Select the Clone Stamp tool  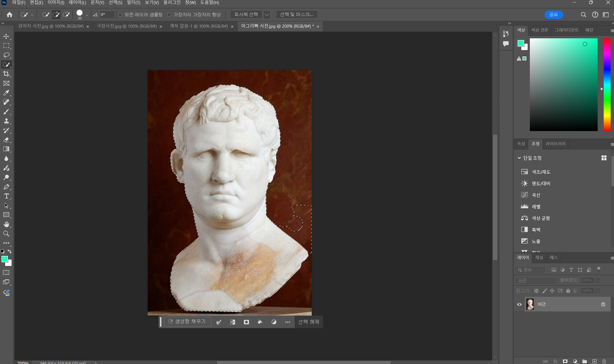click(x=6, y=121)
